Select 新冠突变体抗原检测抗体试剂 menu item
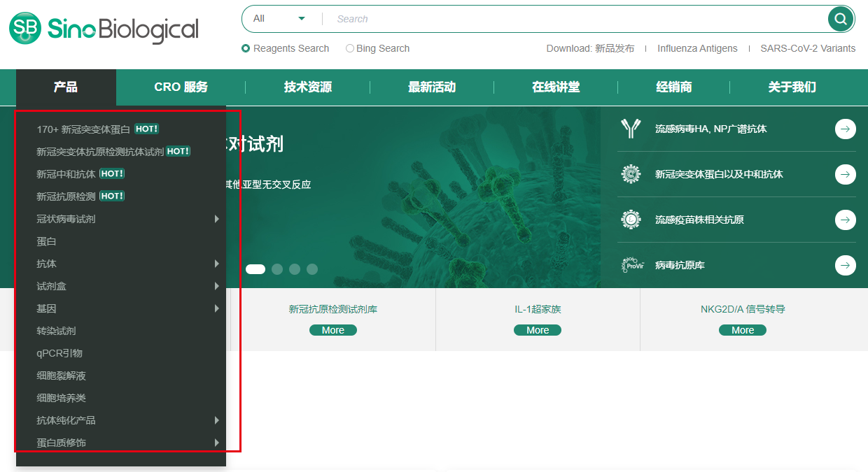The height and width of the screenshot is (472, 868). (x=100, y=152)
